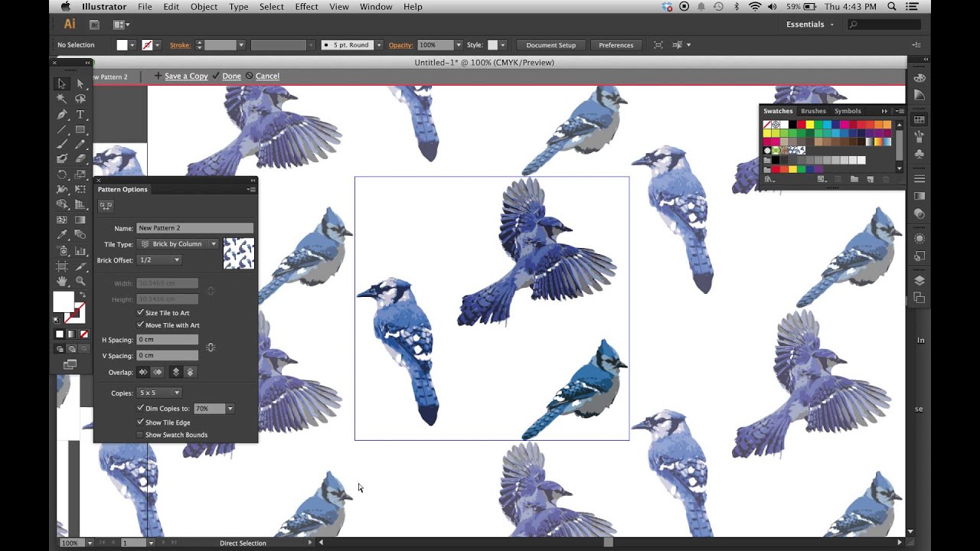This screenshot has width=980, height=551.
Task: Pick the yellow swatch in top row
Action: pyautogui.click(x=810, y=125)
